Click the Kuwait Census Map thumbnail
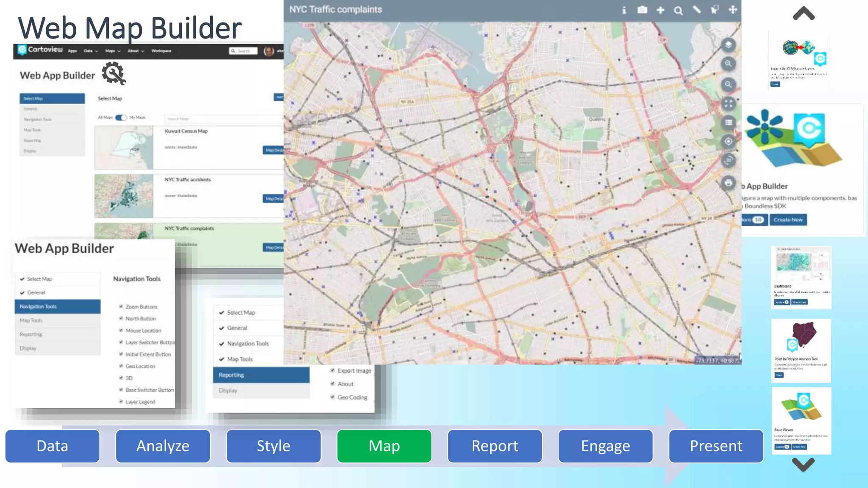 tap(124, 147)
